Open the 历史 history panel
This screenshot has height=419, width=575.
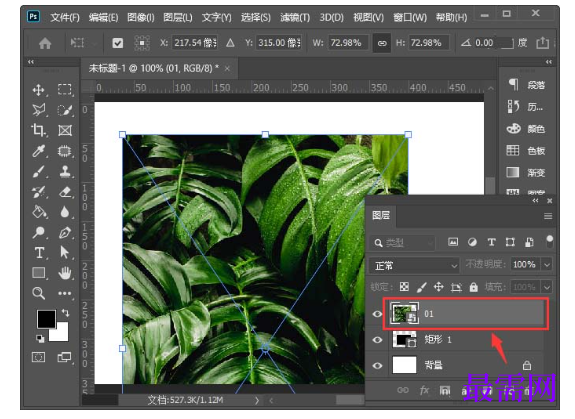526,107
